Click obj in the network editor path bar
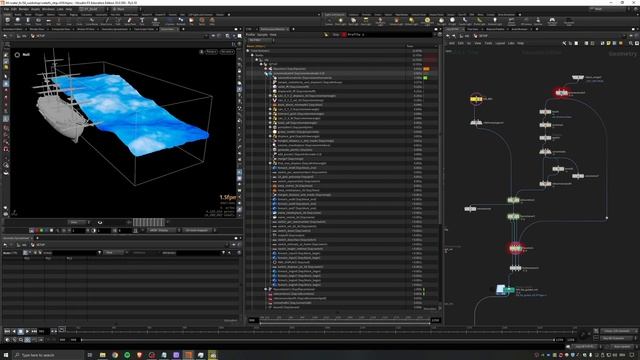Image resolution: width=640 pixels, height=360 pixels. point(467,36)
